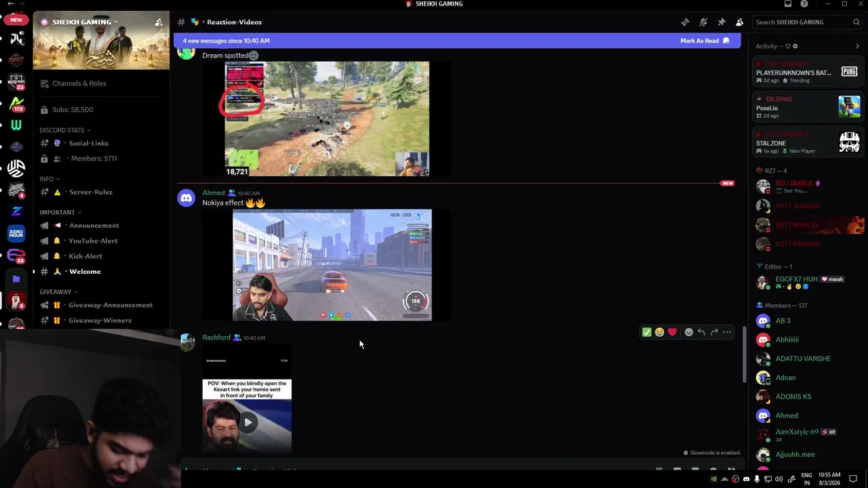
Task: Click the search magnifier icon
Action: 856,22
